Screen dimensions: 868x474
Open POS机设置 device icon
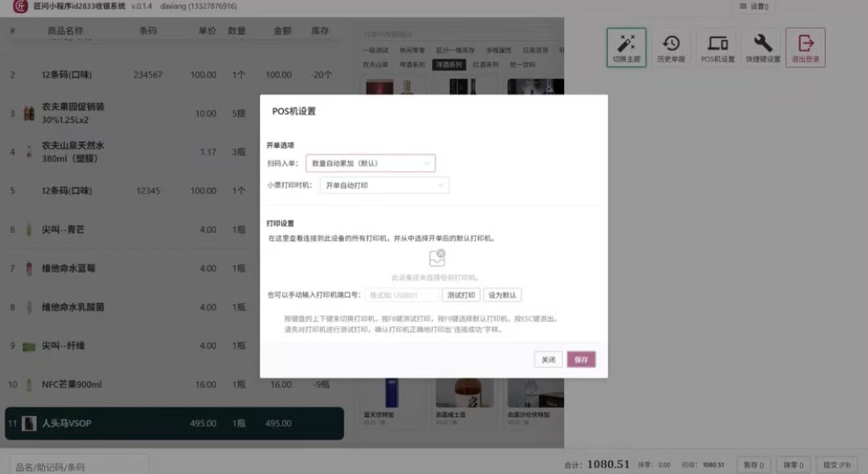717,43
